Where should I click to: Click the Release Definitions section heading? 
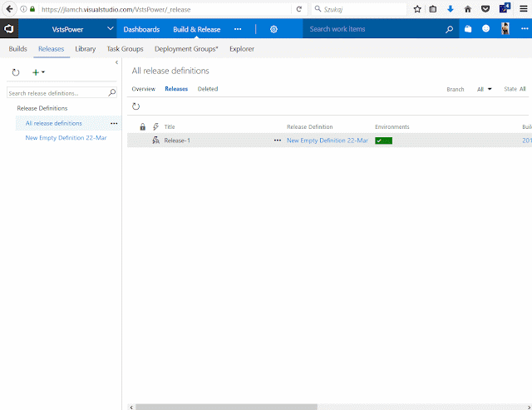pos(42,108)
